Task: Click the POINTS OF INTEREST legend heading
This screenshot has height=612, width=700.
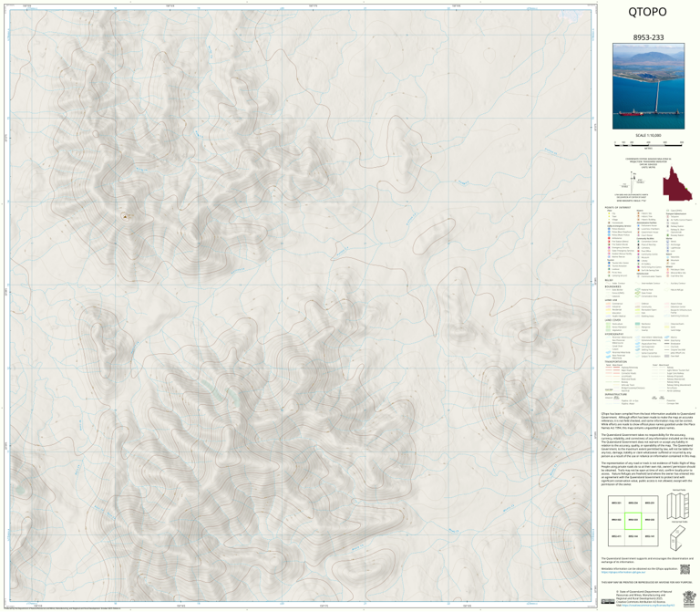Action: [618, 208]
